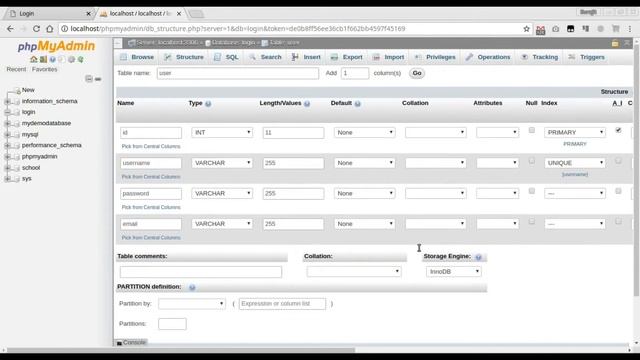Click the yellow lock icon at top right
This screenshot has height=360, width=640.
point(615,43)
